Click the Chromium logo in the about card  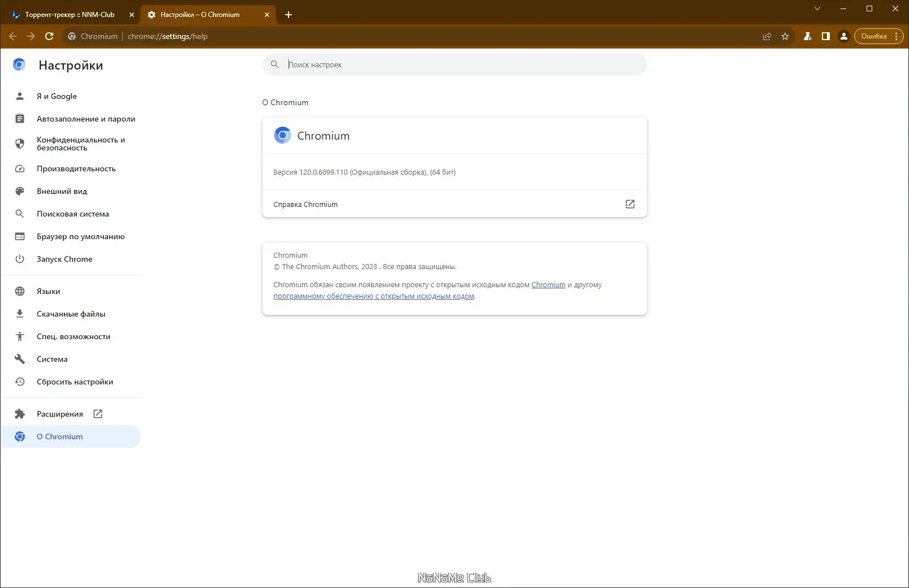[282, 135]
